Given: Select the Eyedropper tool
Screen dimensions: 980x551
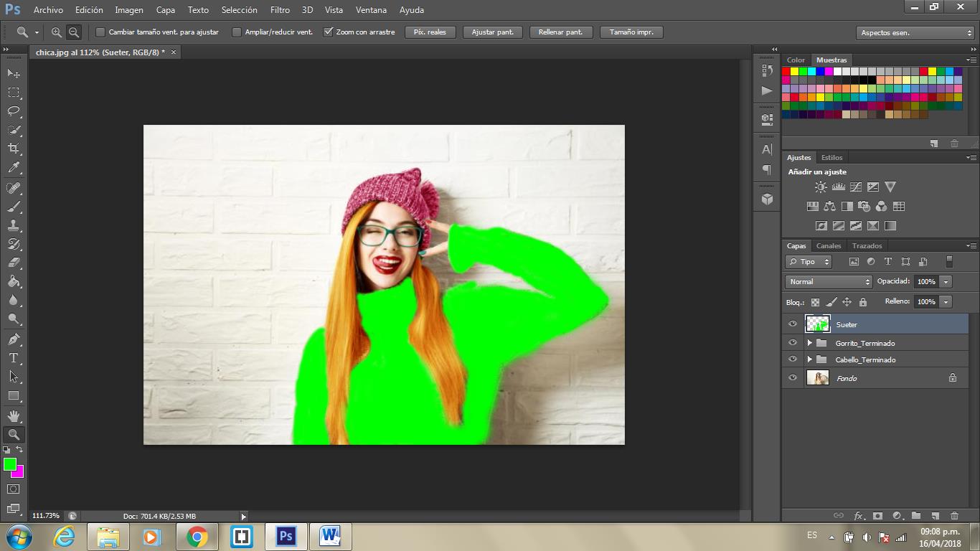Looking at the screenshot, I should pos(14,168).
